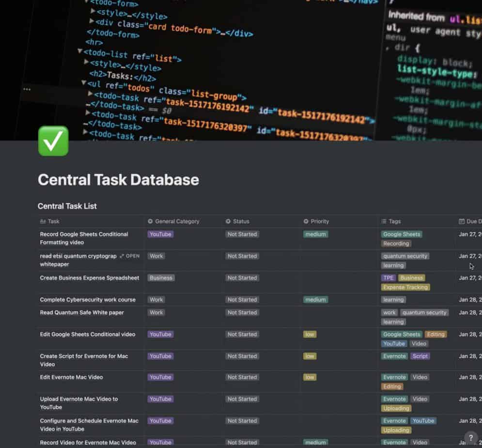Image resolution: width=482 pixels, height=448 pixels.
Task: Click the Status column header icon
Action: (228, 221)
